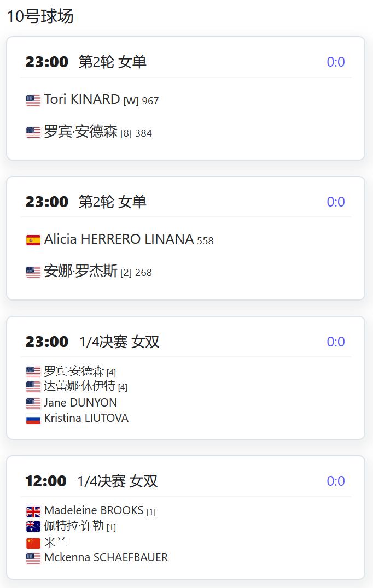
Task: Click the Russia flag beside Kristina LIUTOVA
Action: (x=33, y=419)
